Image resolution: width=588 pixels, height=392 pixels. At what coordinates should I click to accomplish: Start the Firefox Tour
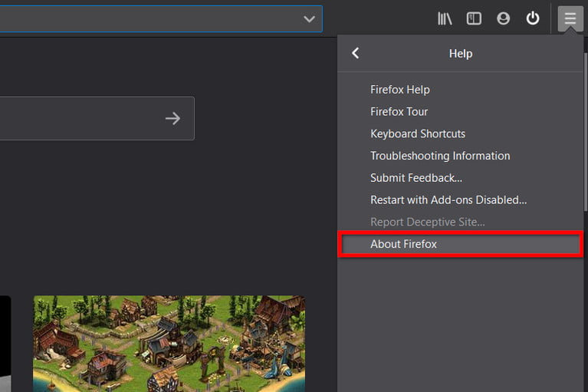tap(460, 112)
